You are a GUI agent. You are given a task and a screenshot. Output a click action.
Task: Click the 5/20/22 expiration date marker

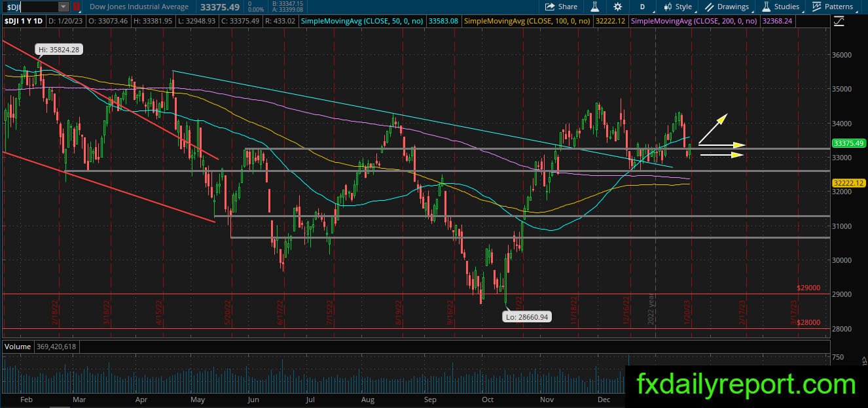228,313
